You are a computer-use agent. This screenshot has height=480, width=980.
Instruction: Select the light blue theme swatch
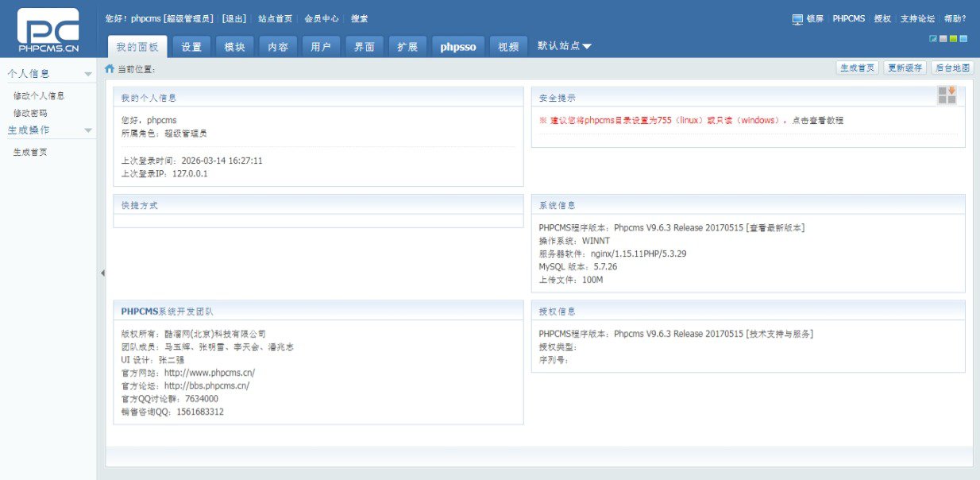tap(963, 38)
